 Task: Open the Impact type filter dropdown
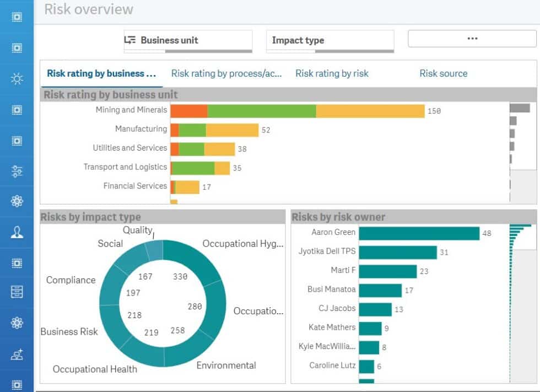pyautogui.click(x=330, y=40)
